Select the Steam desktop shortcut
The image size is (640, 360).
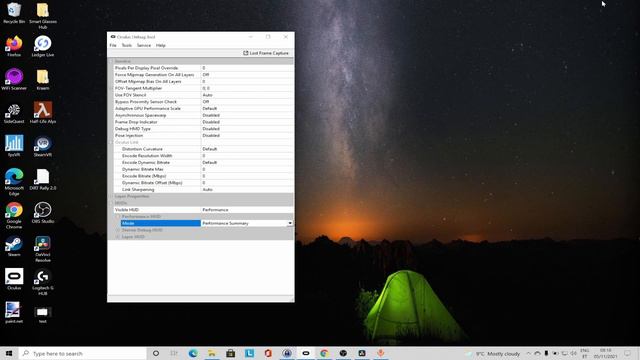14,246
